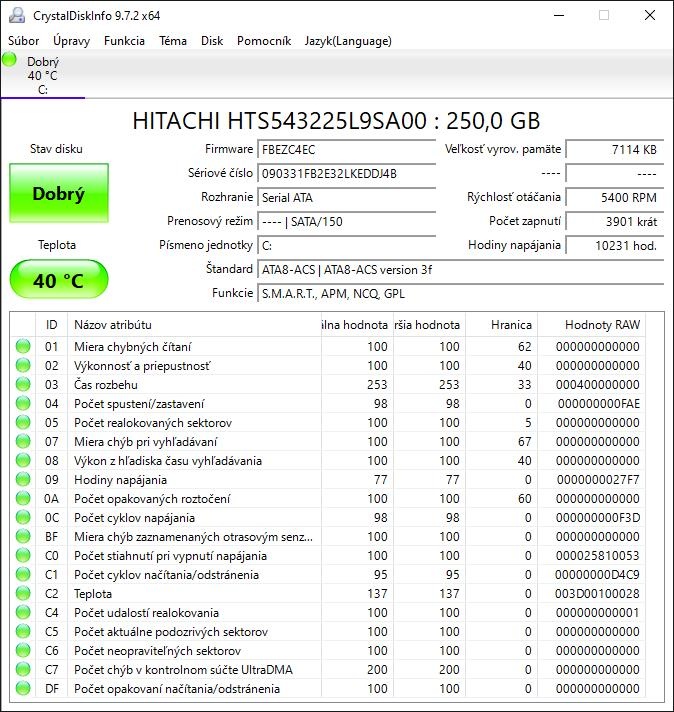The image size is (674, 712).
Task: Click status icon for Miera chýb pri vyhľadávaní row
Action: [23, 441]
